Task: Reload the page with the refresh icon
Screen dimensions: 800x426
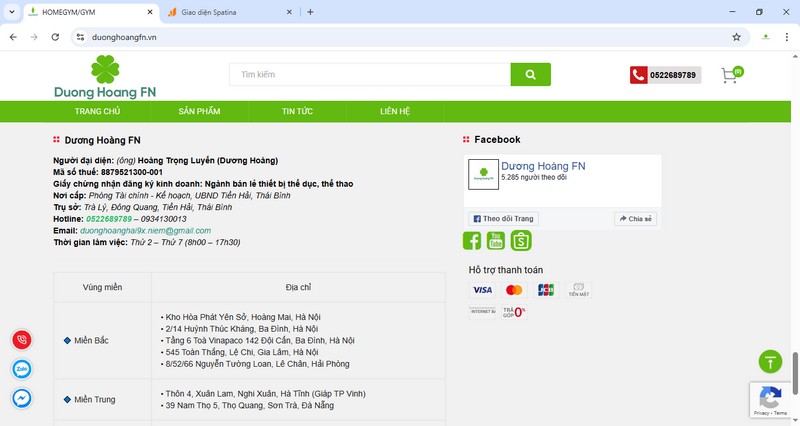Action: click(x=55, y=37)
